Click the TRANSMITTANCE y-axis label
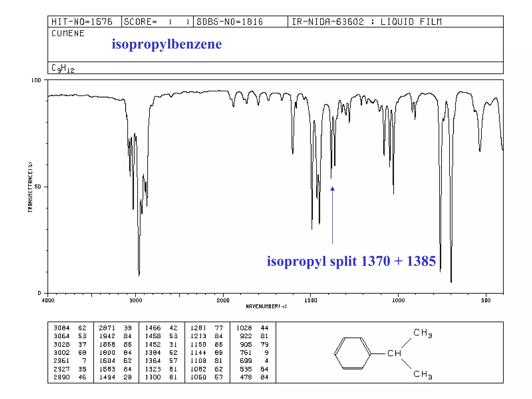The width and height of the screenshot is (532, 399). [30, 187]
